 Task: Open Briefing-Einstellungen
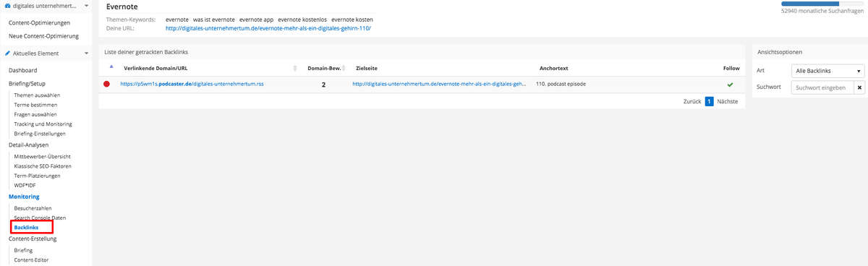coord(40,133)
